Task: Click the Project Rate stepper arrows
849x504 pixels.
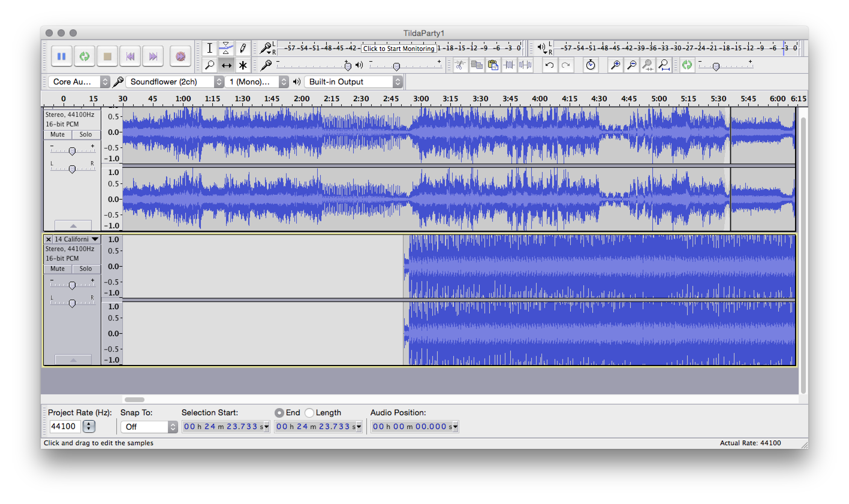Action: 89,426
